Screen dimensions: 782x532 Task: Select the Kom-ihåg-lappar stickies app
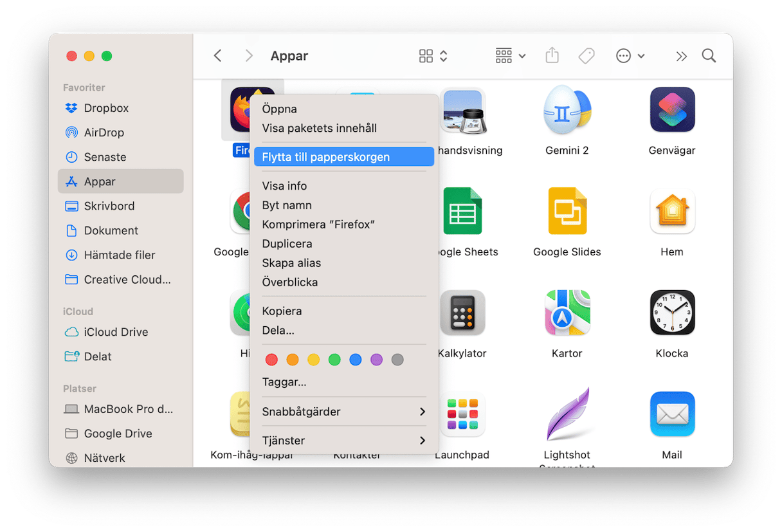point(240,414)
